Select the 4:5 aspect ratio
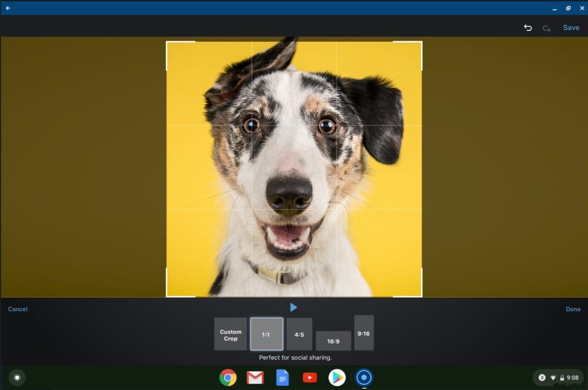The height and width of the screenshot is (390, 588). click(x=299, y=334)
